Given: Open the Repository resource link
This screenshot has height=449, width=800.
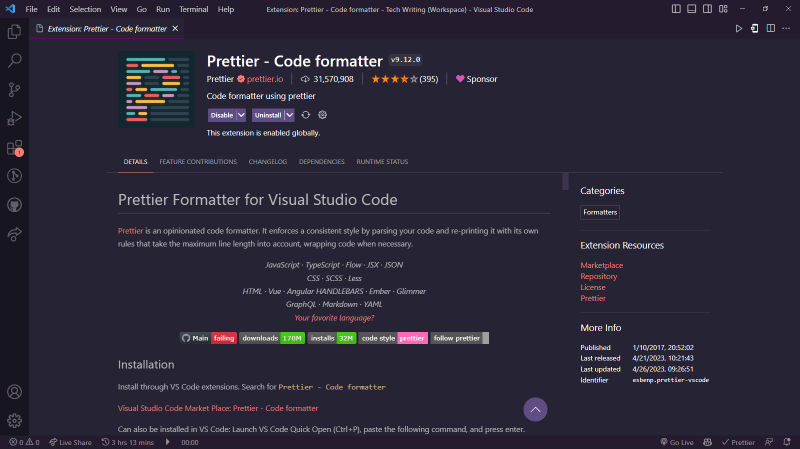Looking at the screenshot, I should tap(598, 276).
